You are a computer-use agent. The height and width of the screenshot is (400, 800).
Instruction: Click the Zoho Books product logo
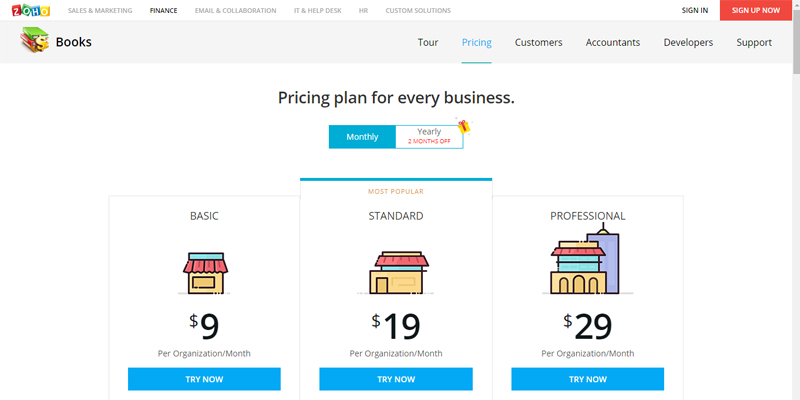point(35,40)
